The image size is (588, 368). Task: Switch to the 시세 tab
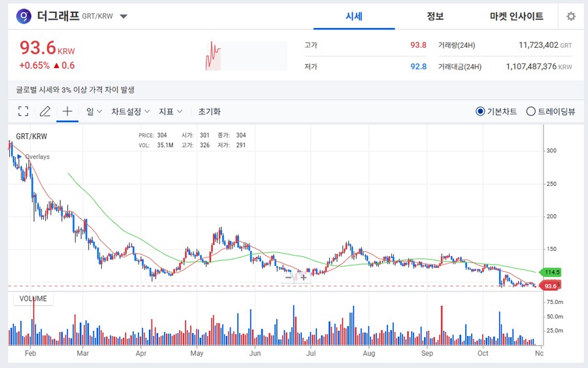354,16
